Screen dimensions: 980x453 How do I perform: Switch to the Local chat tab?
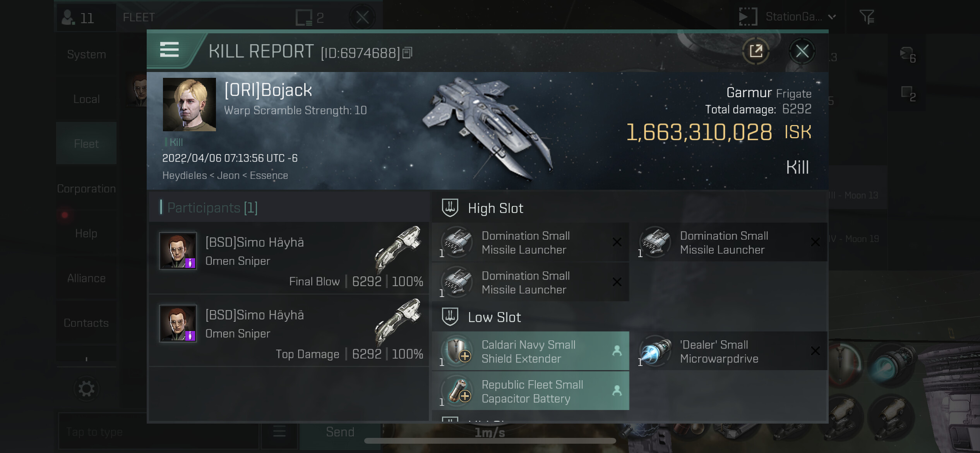[86, 99]
